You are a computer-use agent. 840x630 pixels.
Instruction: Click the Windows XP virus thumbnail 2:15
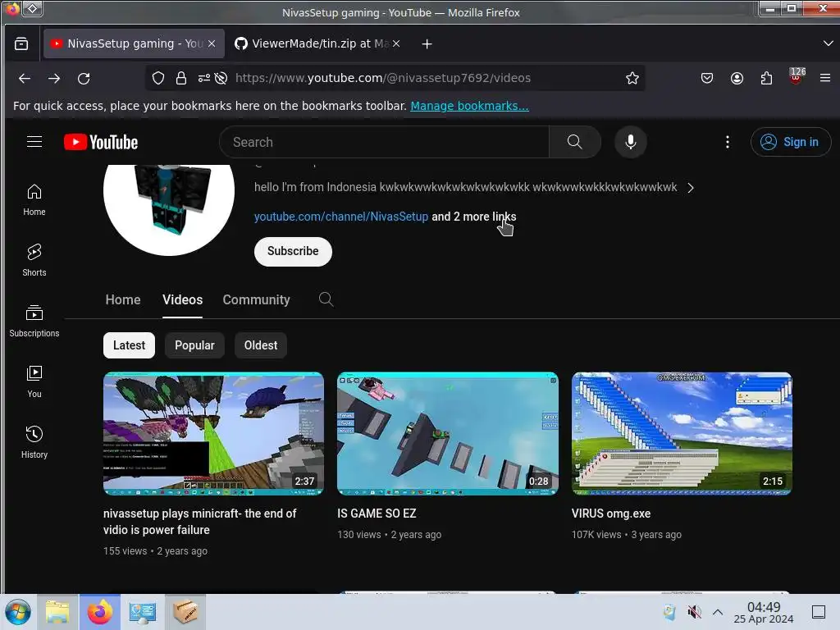(682, 433)
